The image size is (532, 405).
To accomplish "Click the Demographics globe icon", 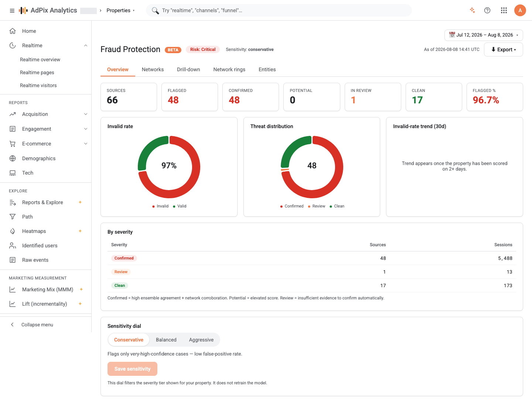I will (x=13, y=158).
